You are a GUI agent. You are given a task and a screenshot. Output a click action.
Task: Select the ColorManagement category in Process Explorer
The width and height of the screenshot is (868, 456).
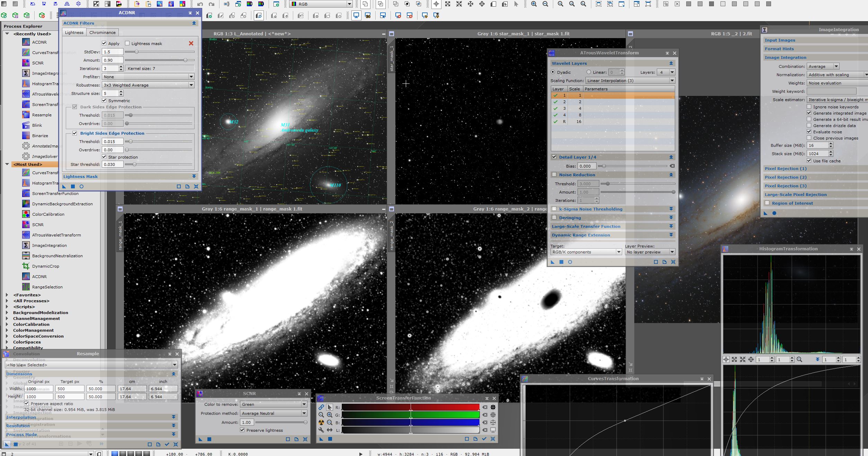pyautogui.click(x=33, y=330)
